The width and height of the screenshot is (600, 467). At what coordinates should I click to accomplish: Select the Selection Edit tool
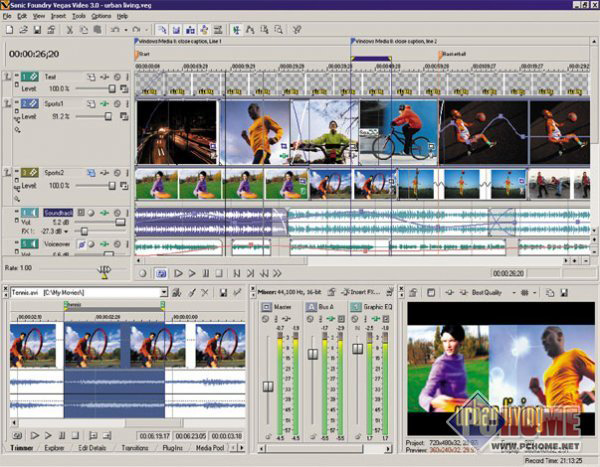pyautogui.click(x=264, y=30)
